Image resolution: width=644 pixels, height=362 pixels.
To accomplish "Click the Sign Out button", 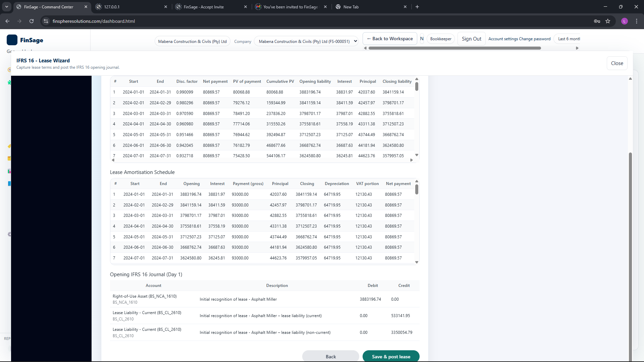I will click(x=471, y=39).
